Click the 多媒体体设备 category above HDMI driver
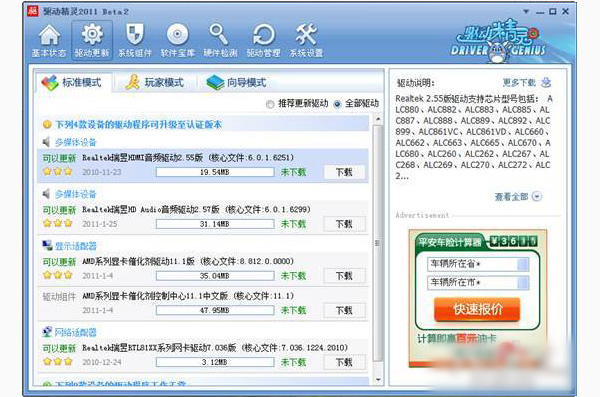Viewport: 600px width, 397px height. 75,142
